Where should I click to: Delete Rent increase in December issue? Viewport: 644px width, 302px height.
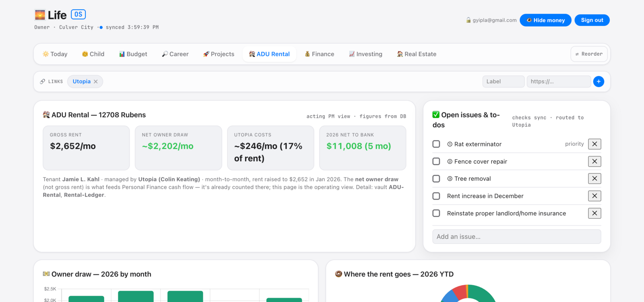coord(594,196)
